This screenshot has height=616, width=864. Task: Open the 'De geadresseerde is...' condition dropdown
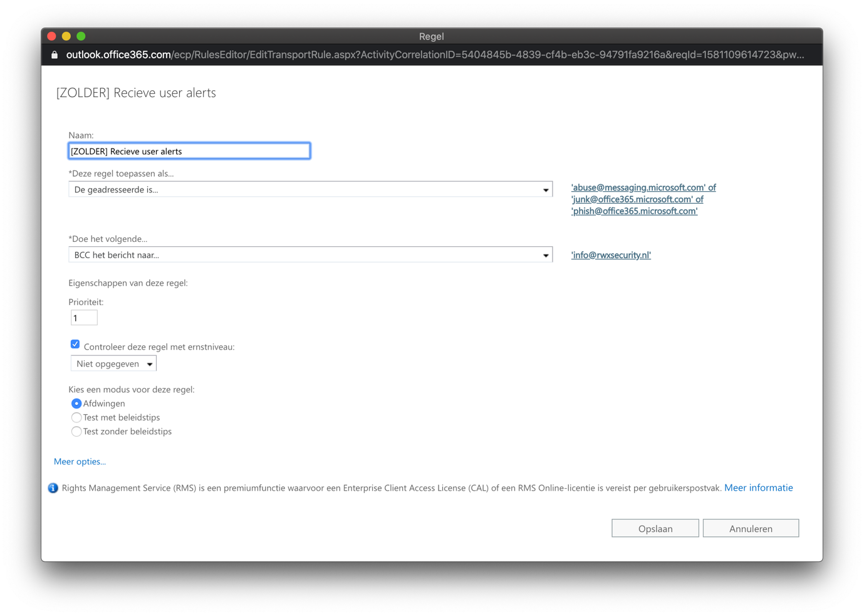point(310,189)
